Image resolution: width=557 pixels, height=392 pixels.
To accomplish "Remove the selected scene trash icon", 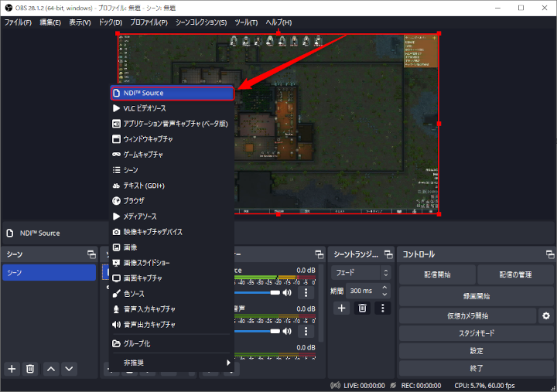I will [30, 369].
